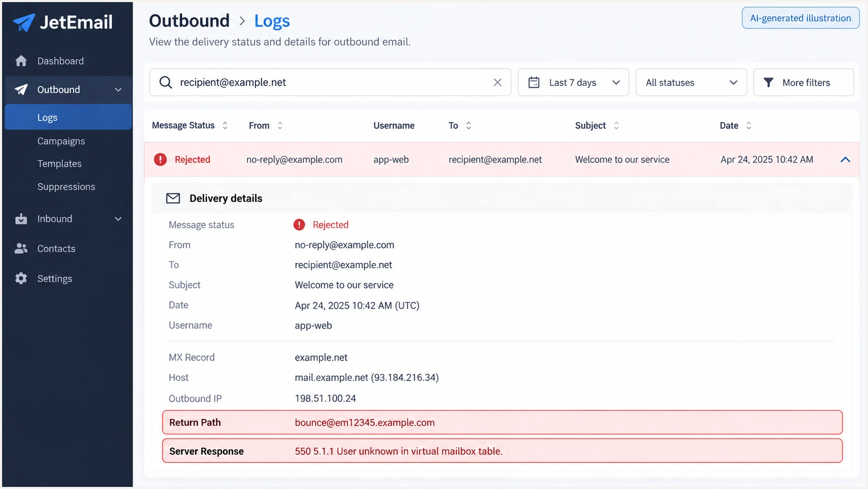The width and height of the screenshot is (868, 489).
Task: Expand the Inbound sidebar section chevron
Action: pos(118,219)
